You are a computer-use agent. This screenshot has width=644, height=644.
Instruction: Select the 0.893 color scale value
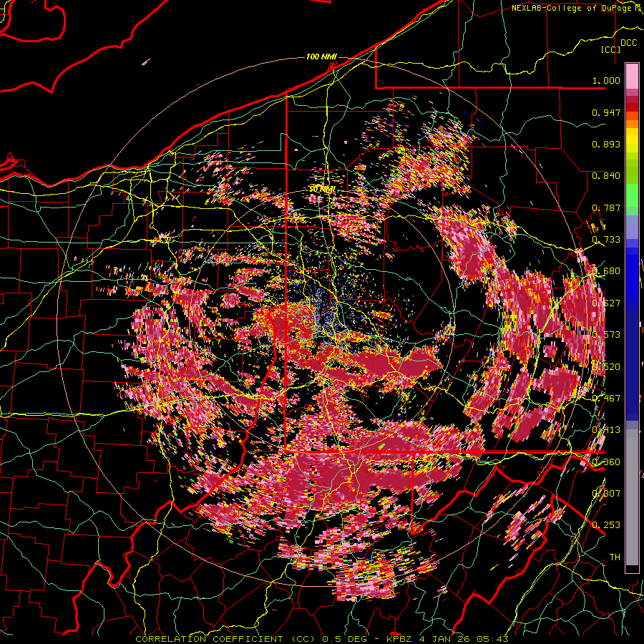(x=606, y=144)
